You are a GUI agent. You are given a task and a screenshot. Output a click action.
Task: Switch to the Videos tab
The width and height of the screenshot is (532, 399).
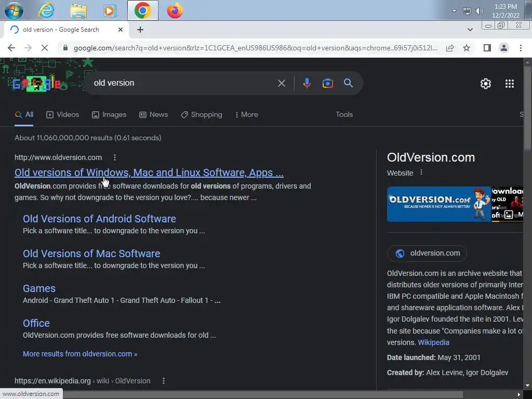62,115
